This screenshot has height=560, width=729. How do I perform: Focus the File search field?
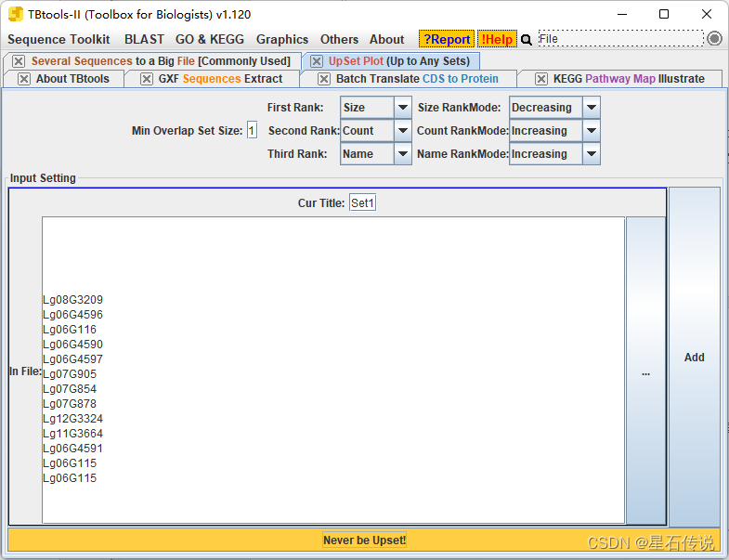pos(620,39)
